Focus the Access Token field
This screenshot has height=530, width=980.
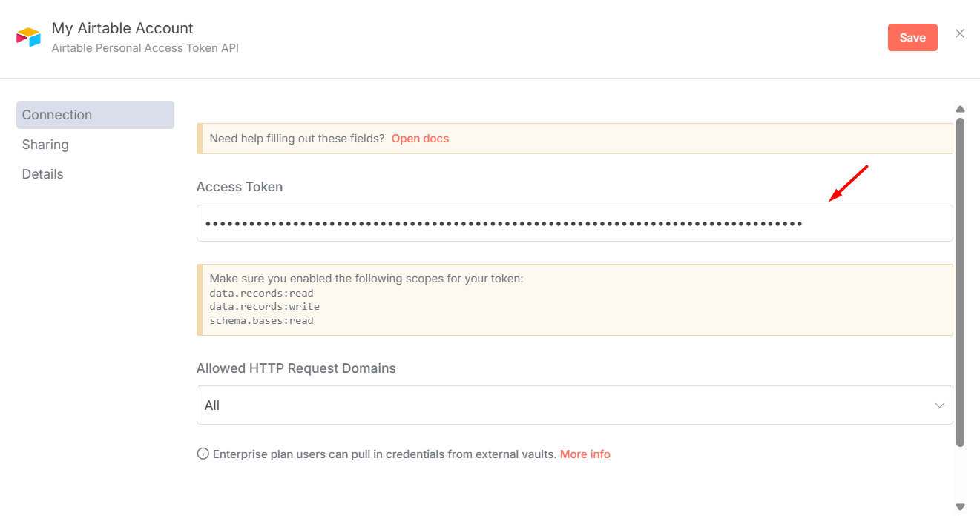574,223
